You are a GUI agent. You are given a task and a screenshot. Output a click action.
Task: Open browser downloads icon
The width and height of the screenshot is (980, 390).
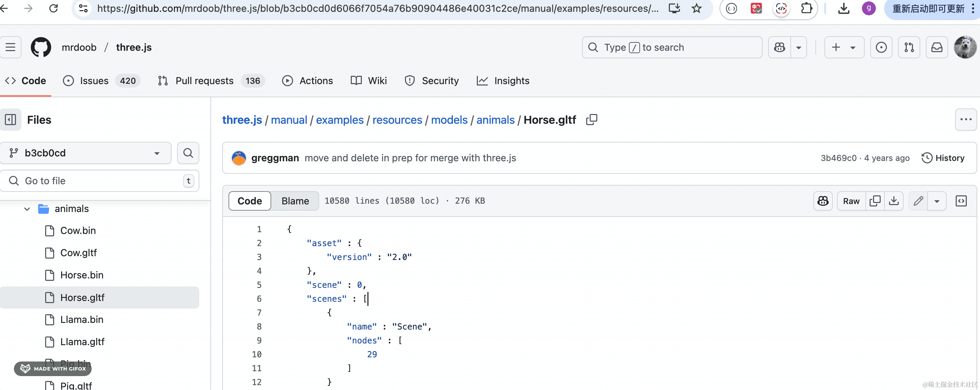844,8
